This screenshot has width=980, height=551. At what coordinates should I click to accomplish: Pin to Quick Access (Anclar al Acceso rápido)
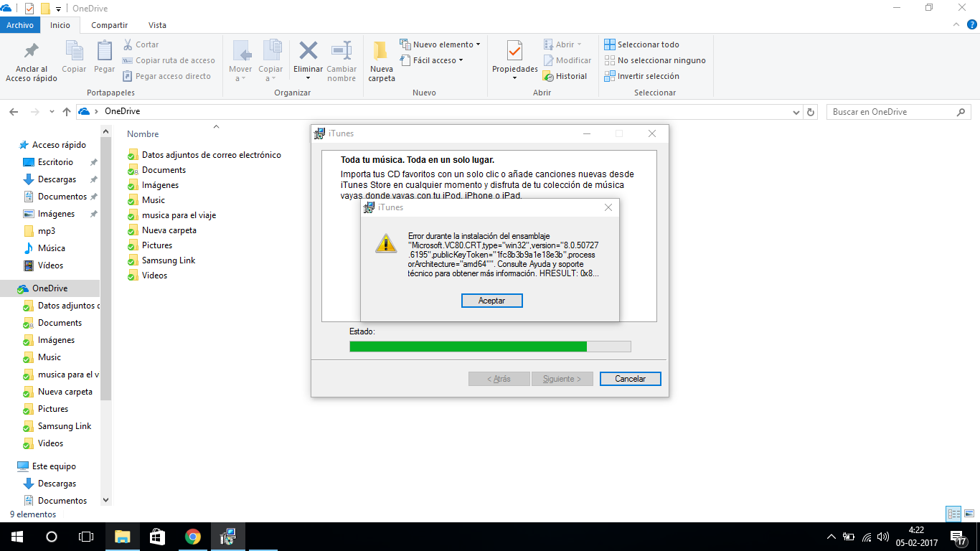(32, 62)
